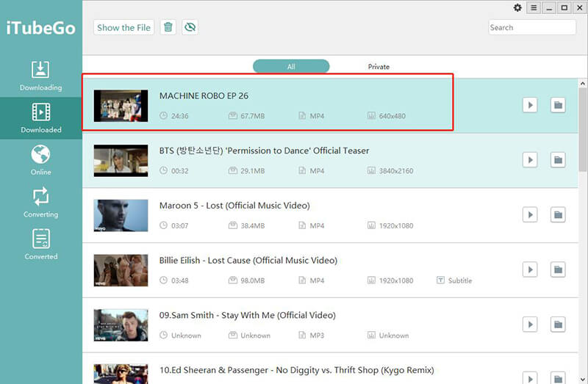Screen dimensions: 588x384
Task: Open folder for Sam Smith - Stay With Me
Action: pyautogui.click(x=558, y=325)
